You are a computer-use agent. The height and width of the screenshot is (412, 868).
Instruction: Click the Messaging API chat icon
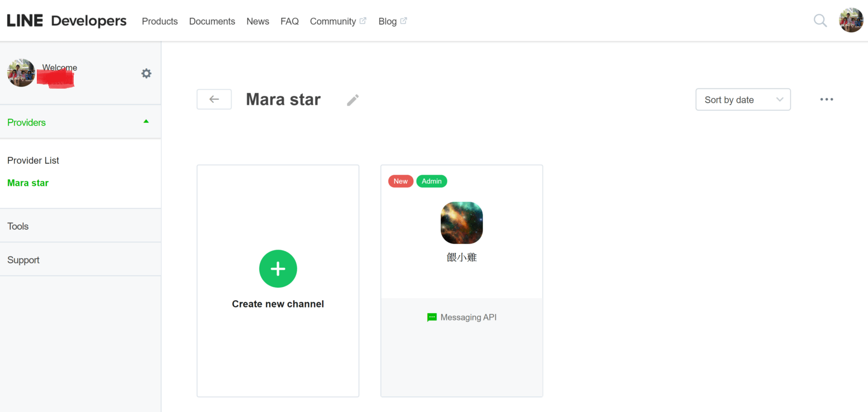[432, 317]
